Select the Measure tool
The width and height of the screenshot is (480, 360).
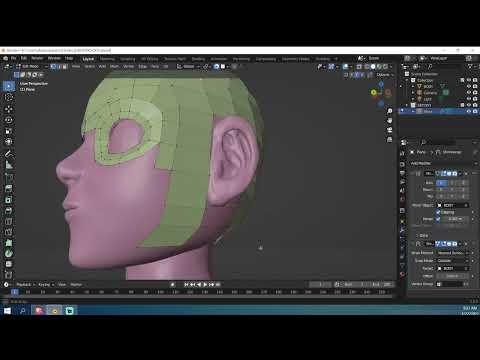(x=9, y=165)
